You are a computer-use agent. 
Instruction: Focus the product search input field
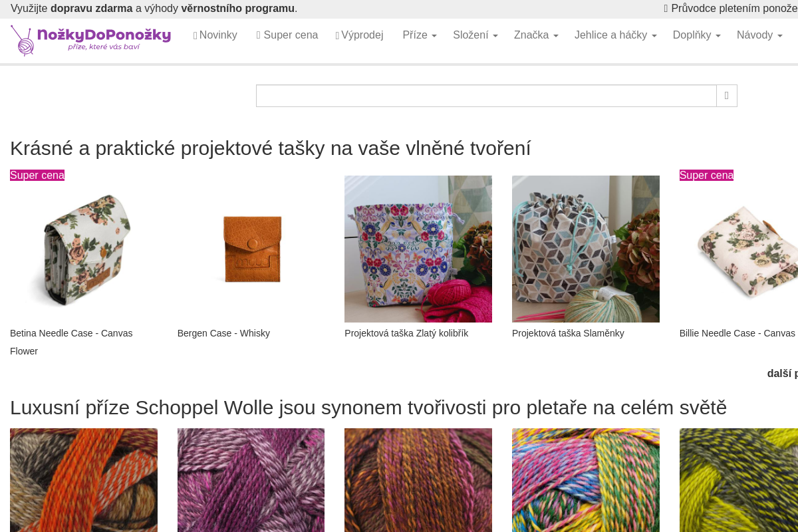pos(486,96)
